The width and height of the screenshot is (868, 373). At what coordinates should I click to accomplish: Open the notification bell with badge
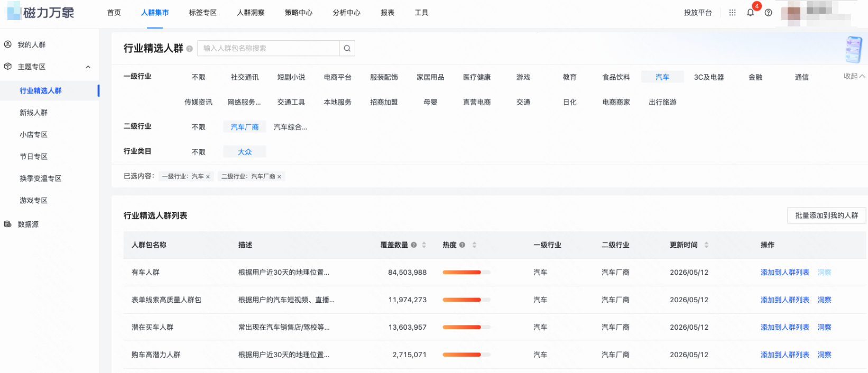point(750,12)
